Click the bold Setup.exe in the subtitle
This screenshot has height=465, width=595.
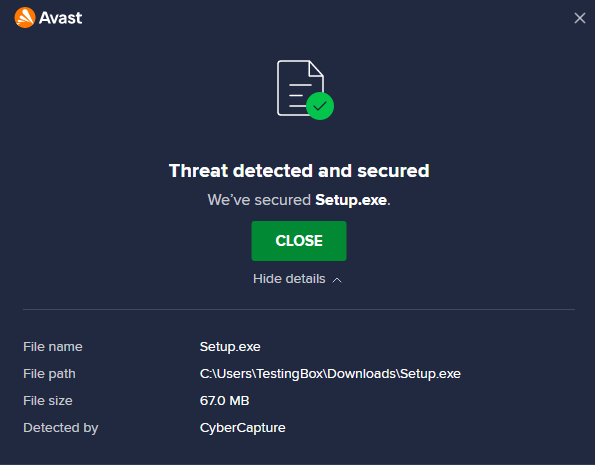351,200
